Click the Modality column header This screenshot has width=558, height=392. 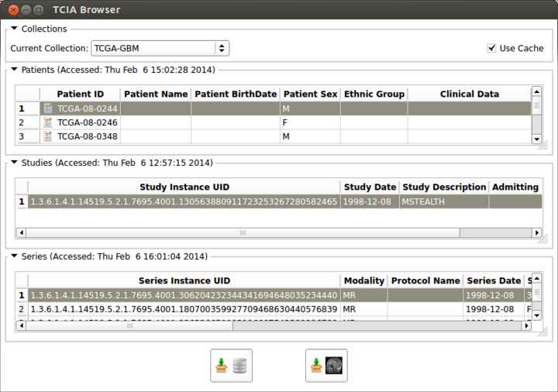[x=363, y=280]
